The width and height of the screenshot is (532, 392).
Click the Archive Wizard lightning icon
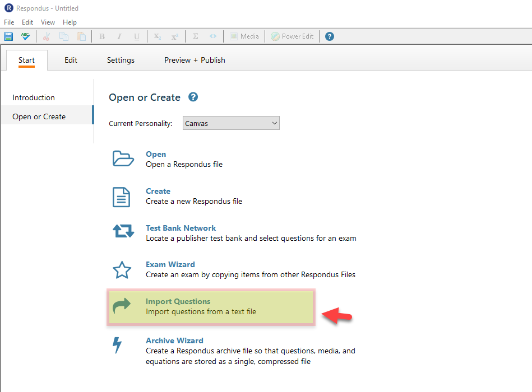(117, 346)
